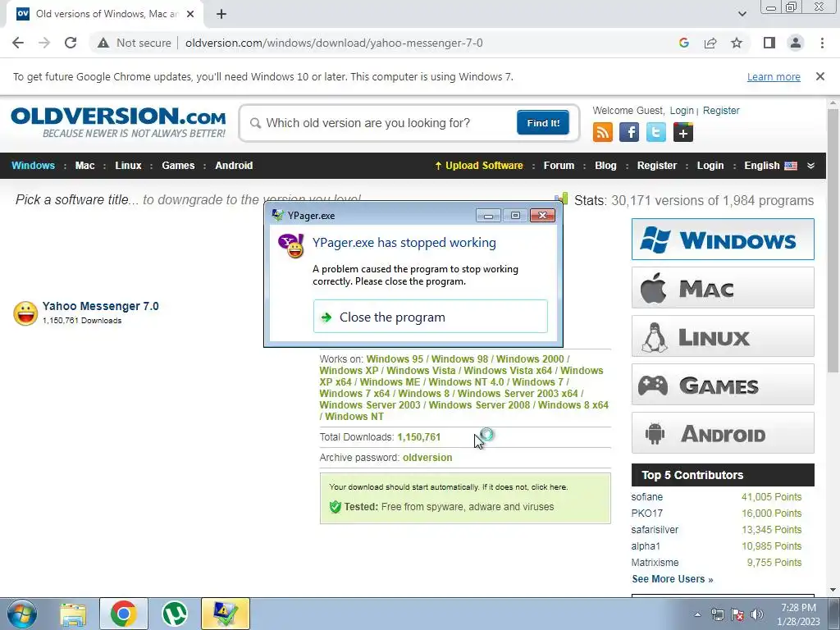840x630 pixels.
Task: Click contributor safarisilver
Action: pyautogui.click(x=655, y=530)
